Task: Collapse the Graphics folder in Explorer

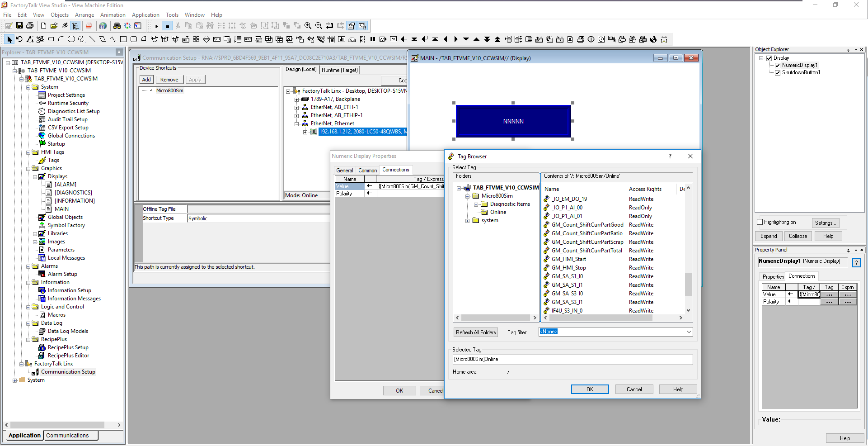Action: pyautogui.click(x=28, y=168)
